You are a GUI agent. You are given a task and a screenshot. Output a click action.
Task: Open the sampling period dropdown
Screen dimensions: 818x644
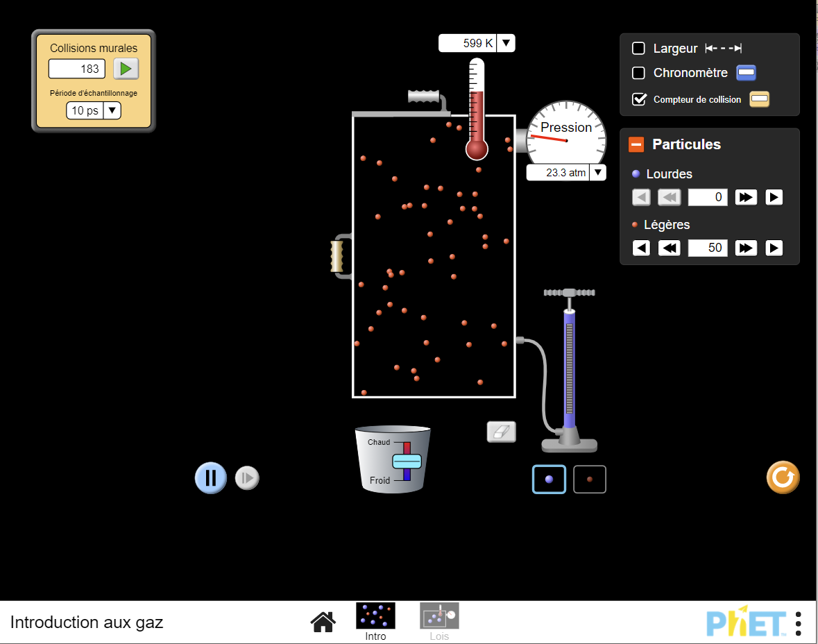point(111,110)
